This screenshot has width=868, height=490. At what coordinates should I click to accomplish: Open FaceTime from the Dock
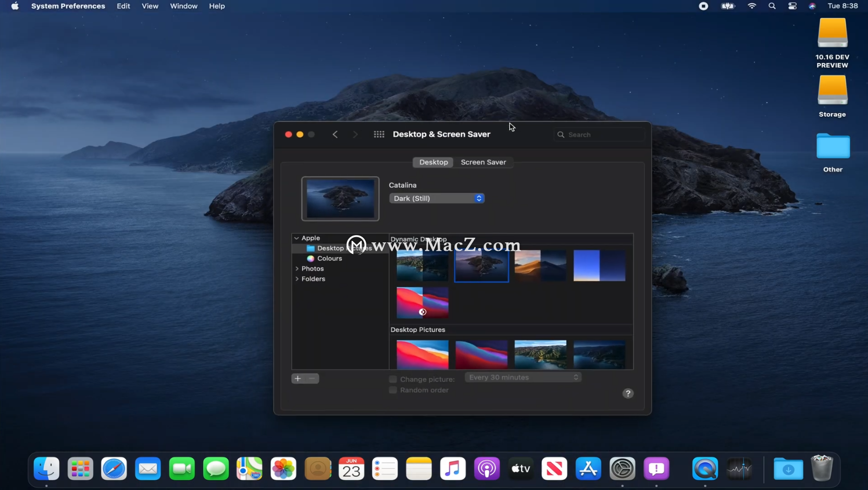pyautogui.click(x=182, y=469)
